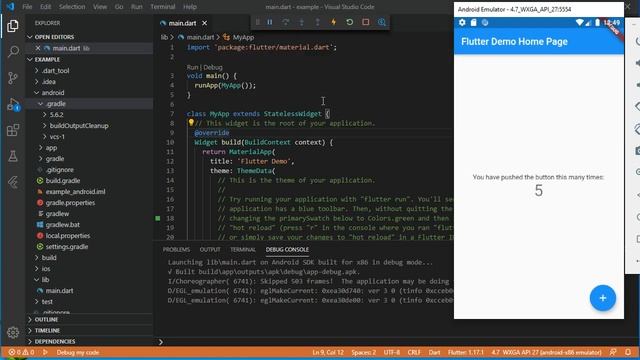640x360 pixels.
Task: Open the Test flask view
Action: click(x=13, y=156)
